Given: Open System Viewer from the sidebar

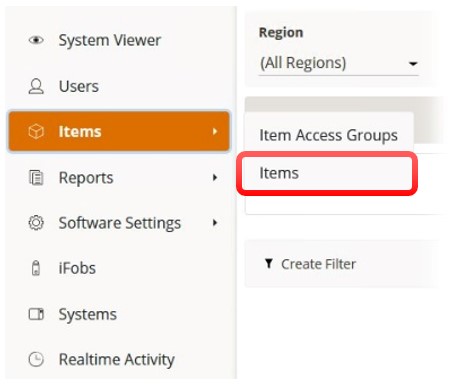Looking at the screenshot, I should tap(110, 40).
